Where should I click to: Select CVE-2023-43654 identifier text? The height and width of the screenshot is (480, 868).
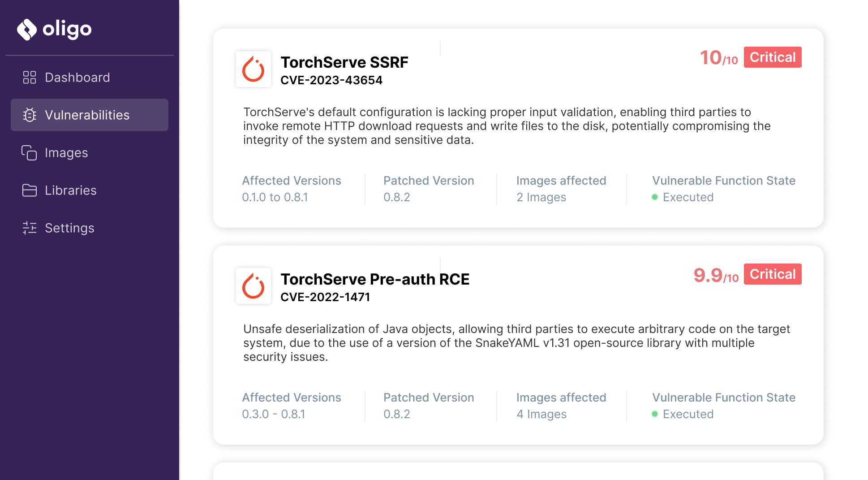[x=331, y=80]
